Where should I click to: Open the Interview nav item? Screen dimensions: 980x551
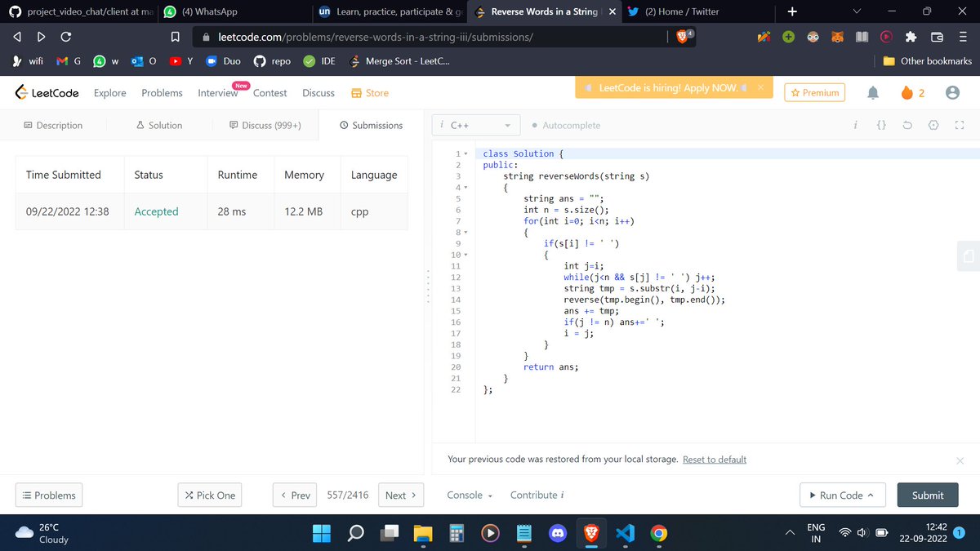point(217,93)
